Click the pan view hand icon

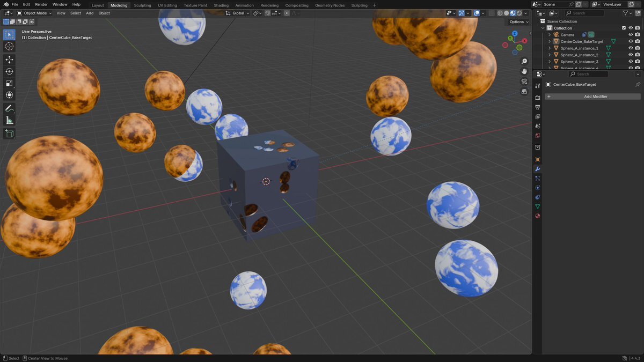pyautogui.click(x=524, y=71)
